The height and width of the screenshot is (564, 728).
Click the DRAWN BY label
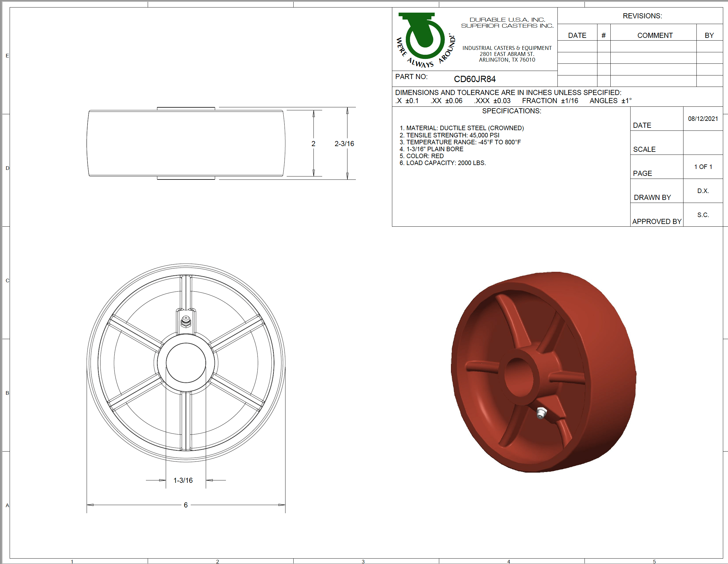pyautogui.click(x=652, y=198)
